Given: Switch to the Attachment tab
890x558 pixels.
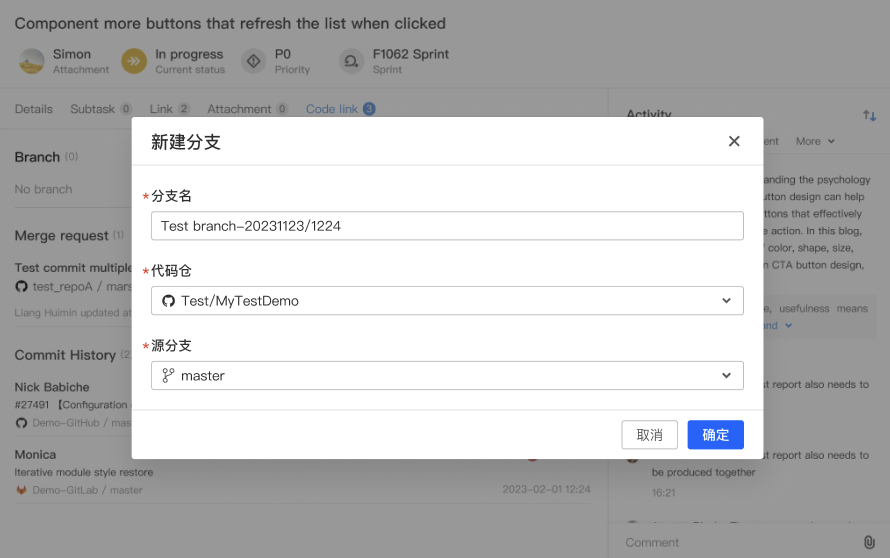Looking at the screenshot, I should click(247, 109).
